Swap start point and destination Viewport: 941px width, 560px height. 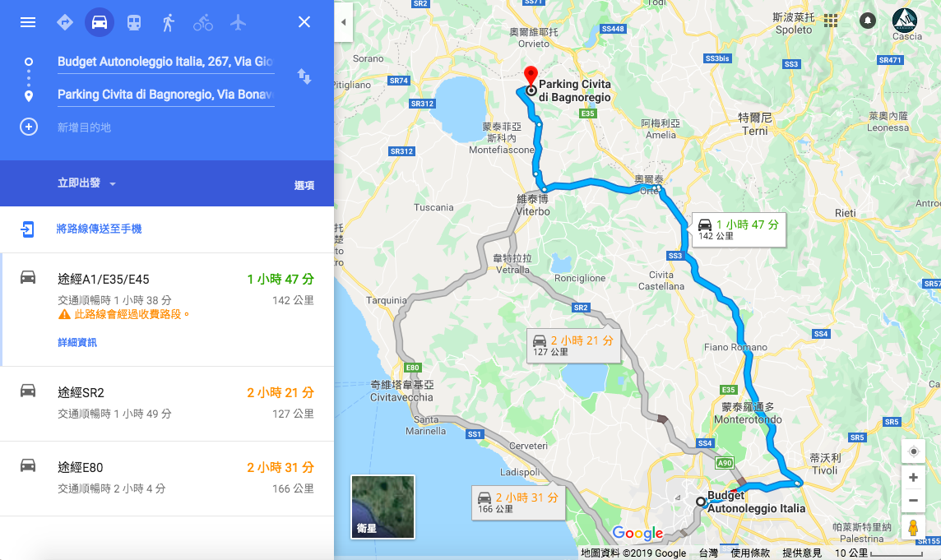pyautogui.click(x=304, y=76)
